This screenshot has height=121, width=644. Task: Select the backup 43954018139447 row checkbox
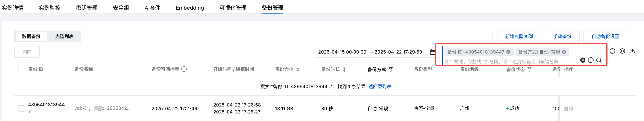[x=21, y=108]
